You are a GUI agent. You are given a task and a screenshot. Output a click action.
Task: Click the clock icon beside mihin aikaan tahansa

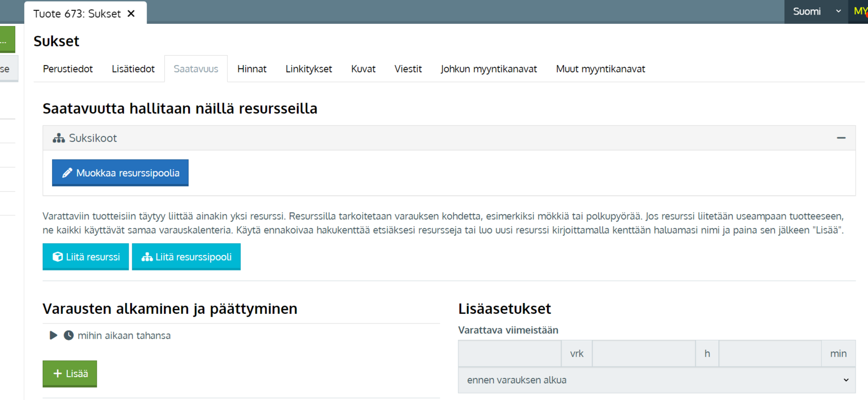pyautogui.click(x=69, y=336)
